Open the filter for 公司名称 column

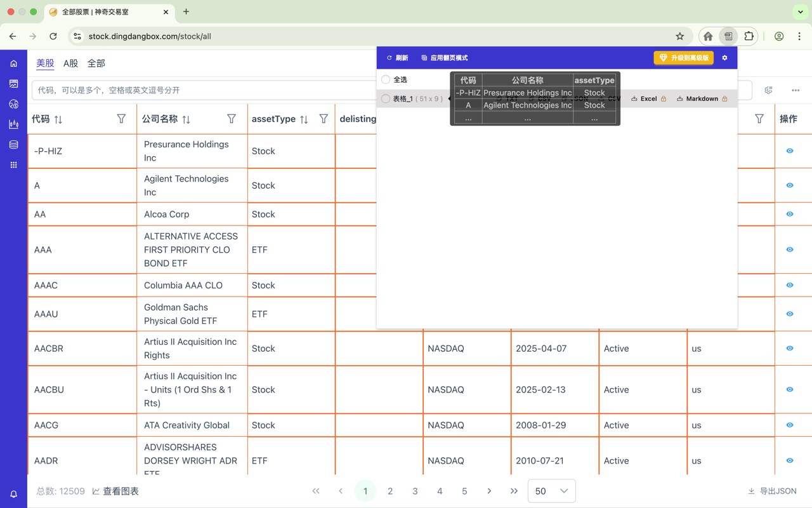point(232,119)
